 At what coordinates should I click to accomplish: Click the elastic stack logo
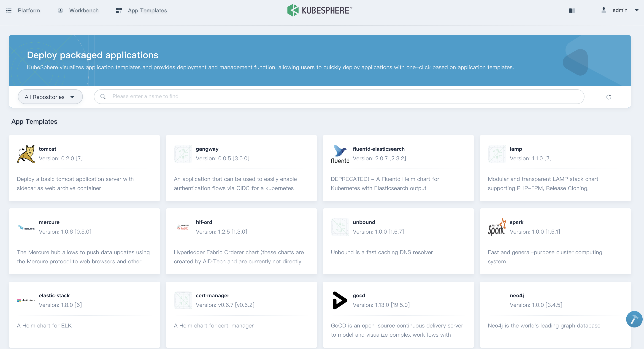pyautogui.click(x=26, y=300)
